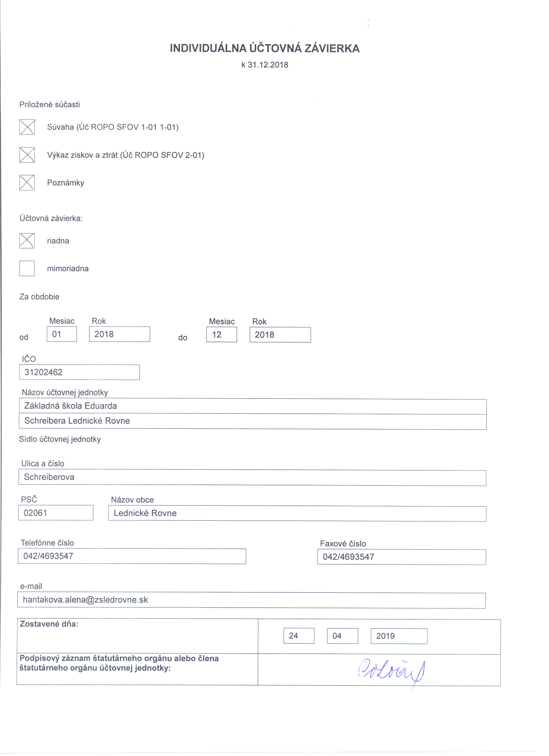Click the Základná škola Eduarda name field

pos(252,406)
